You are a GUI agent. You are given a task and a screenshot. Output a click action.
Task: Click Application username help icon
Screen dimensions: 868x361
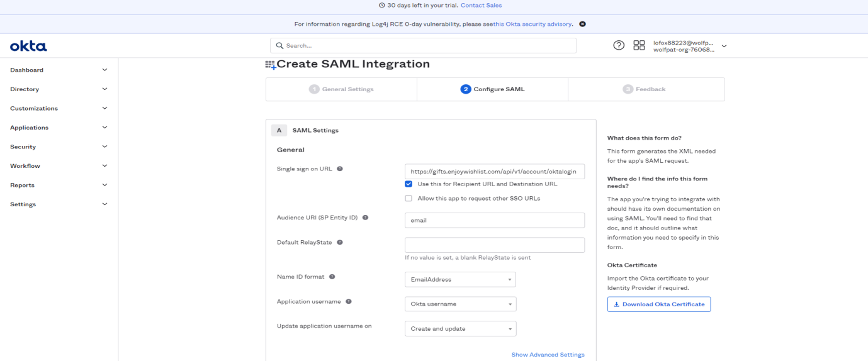tap(349, 301)
